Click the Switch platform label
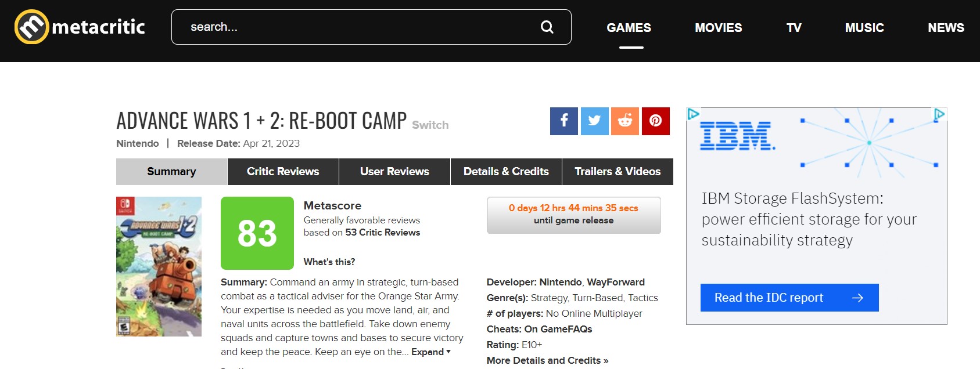Viewport: 980px width, 369px height. point(430,125)
